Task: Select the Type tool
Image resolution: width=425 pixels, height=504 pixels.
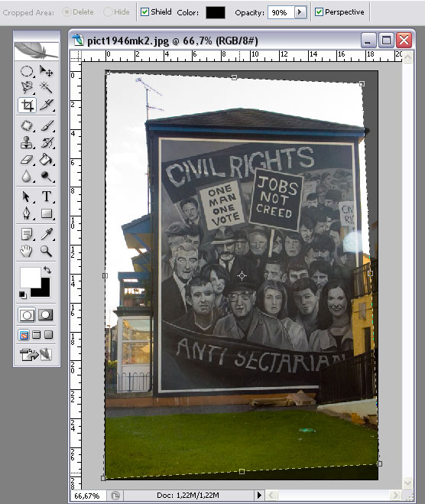Action: 47,197
